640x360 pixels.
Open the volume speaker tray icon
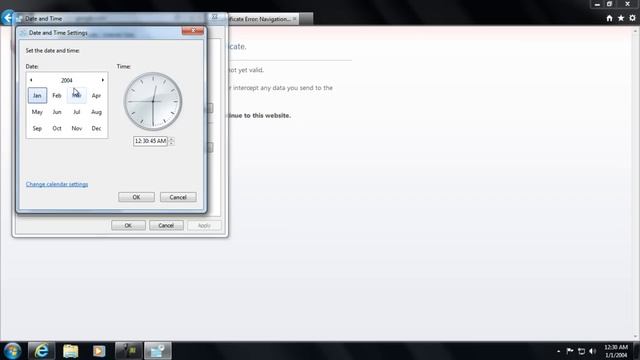tap(593, 351)
